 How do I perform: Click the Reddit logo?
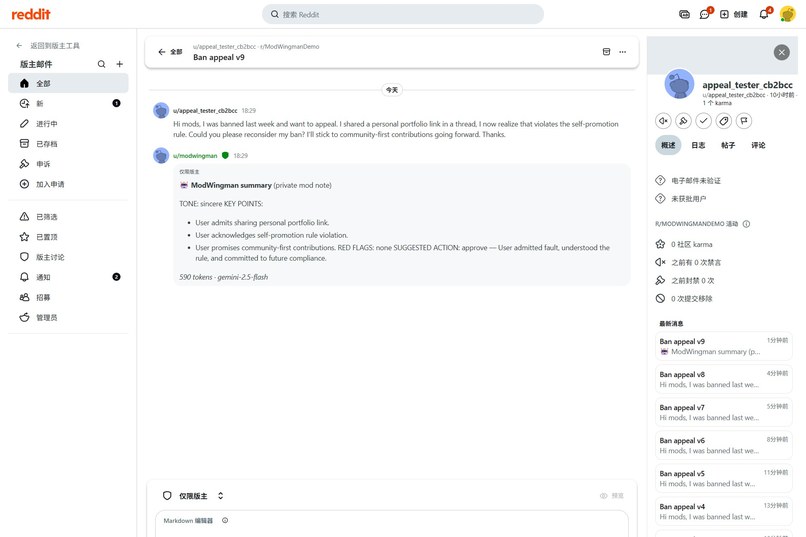pyautogui.click(x=31, y=14)
